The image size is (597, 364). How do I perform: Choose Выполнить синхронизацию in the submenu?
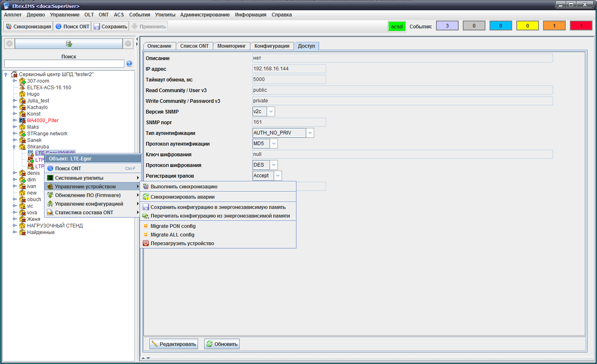click(184, 187)
